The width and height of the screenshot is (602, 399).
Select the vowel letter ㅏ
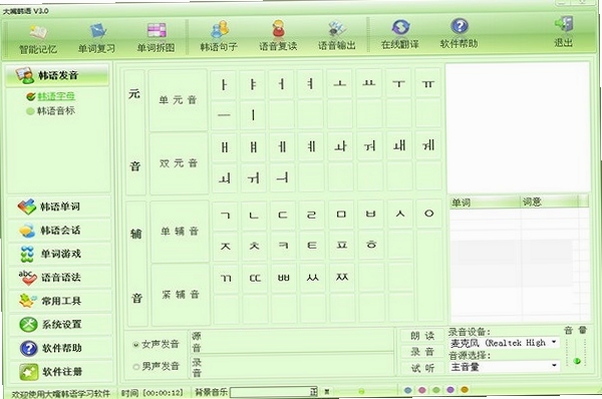pos(224,84)
